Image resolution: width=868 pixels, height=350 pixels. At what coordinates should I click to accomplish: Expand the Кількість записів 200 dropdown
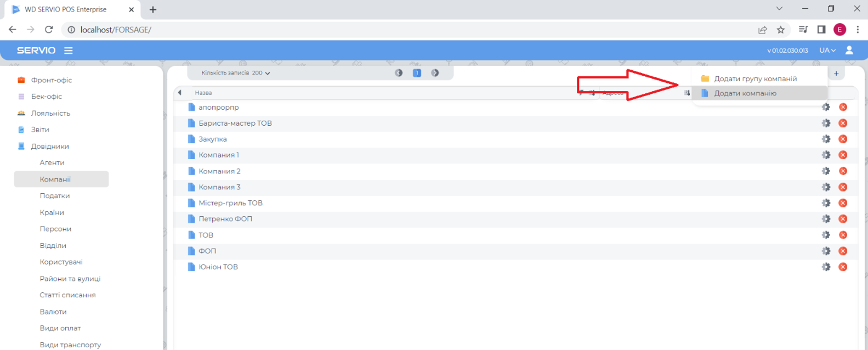(x=236, y=73)
